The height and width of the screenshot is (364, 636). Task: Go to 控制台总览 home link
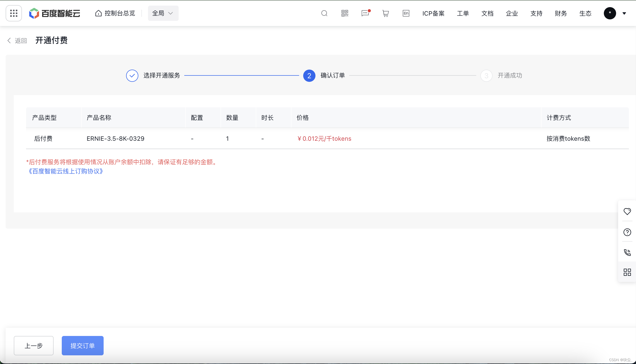click(x=115, y=13)
